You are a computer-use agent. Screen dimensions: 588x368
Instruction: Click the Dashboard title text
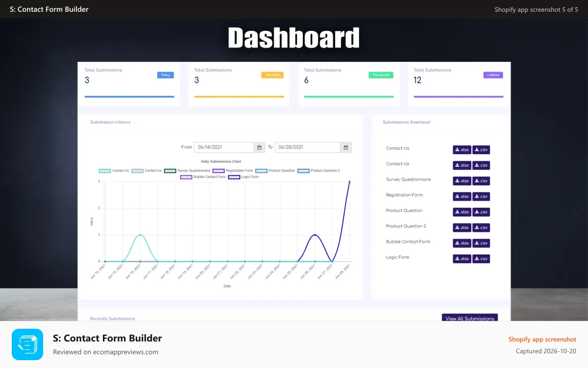point(294,38)
